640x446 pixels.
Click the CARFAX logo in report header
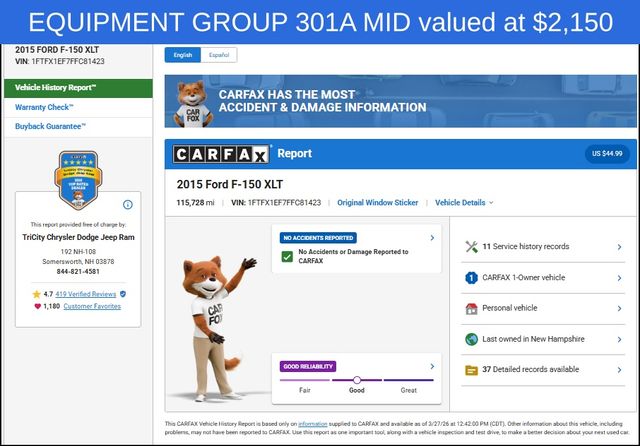pyautogui.click(x=220, y=154)
